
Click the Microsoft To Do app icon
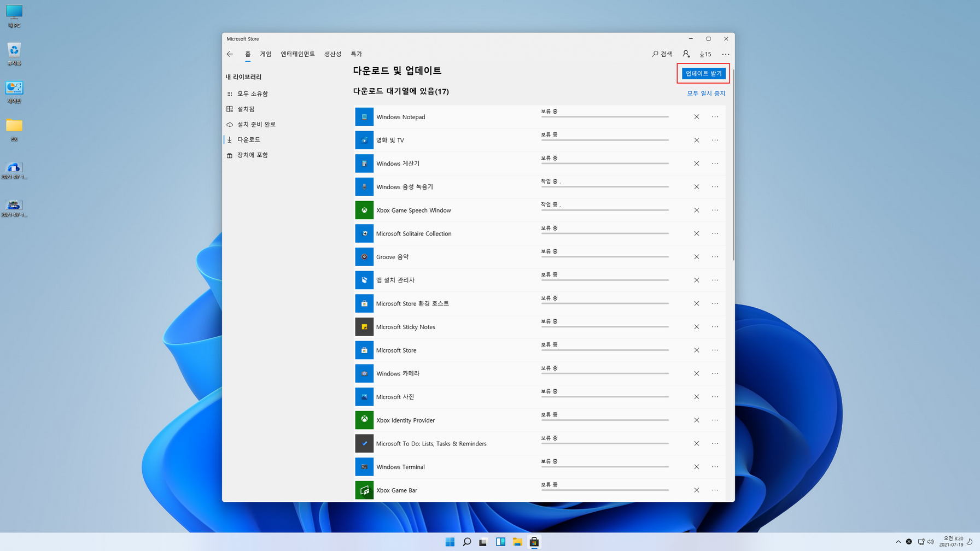pos(364,444)
